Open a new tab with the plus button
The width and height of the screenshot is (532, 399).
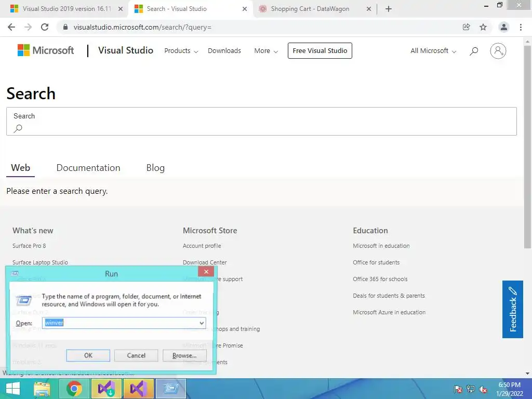point(389,9)
